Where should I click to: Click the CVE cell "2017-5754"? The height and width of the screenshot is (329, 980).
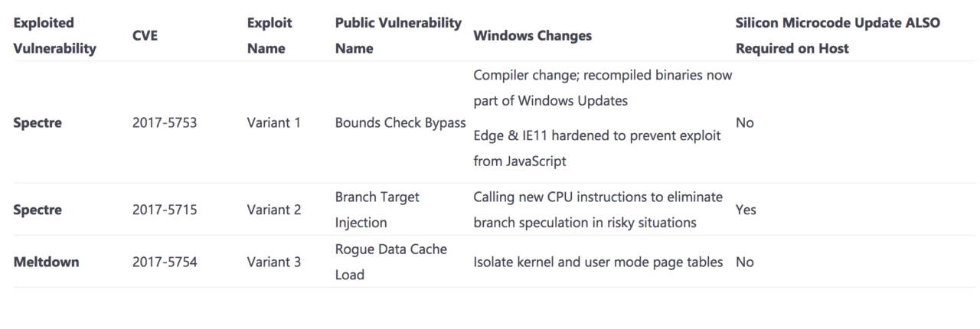(165, 262)
